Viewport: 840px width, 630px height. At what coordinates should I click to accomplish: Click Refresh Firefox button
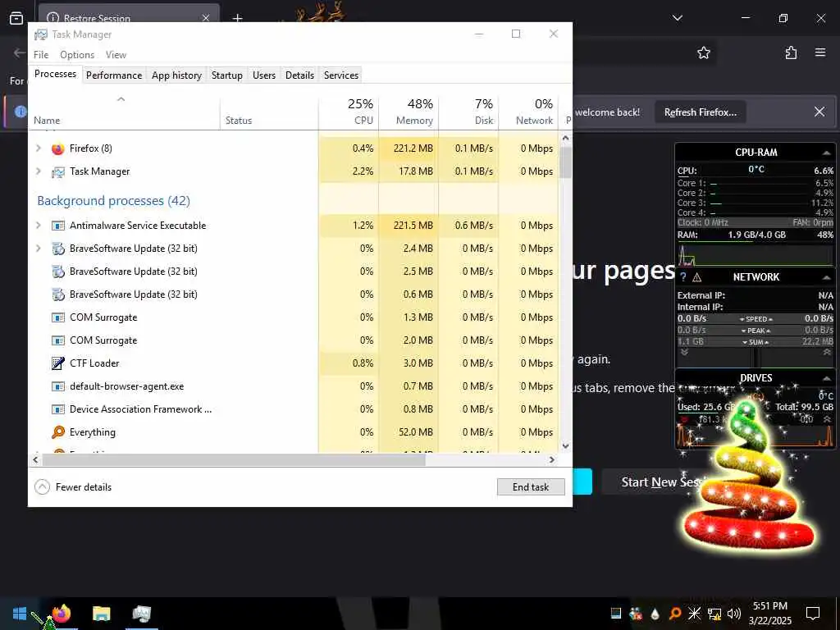(701, 112)
